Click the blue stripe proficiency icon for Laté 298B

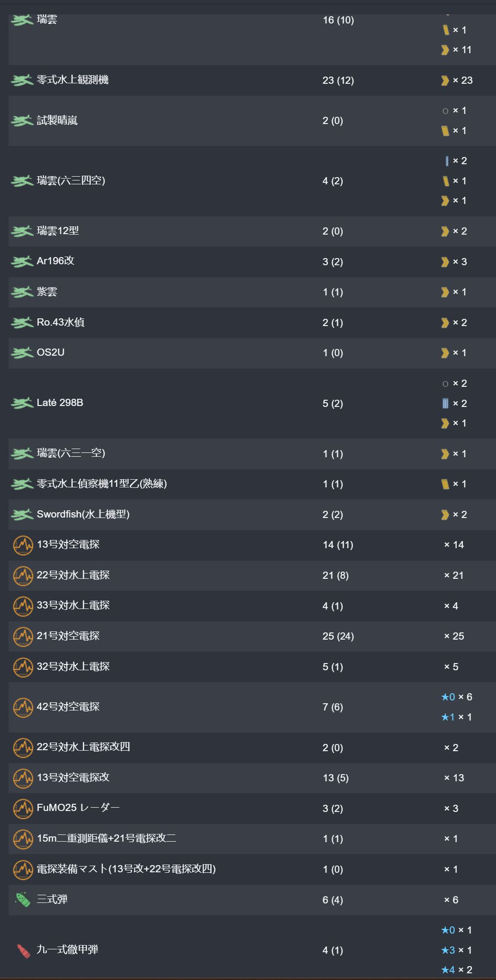[445, 403]
